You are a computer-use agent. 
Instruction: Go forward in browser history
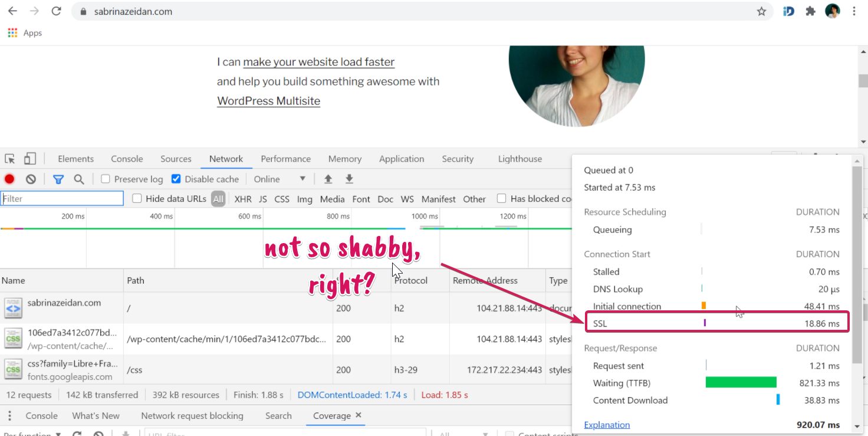point(34,11)
